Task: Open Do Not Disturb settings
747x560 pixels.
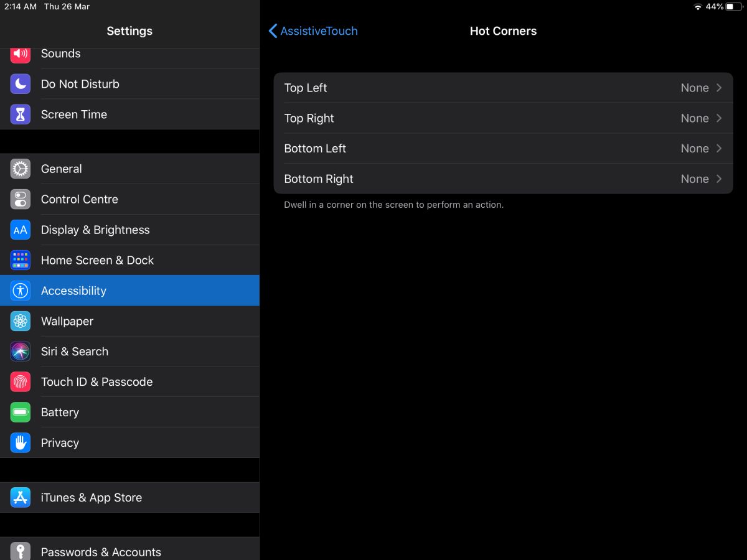Action: pyautogui.click(x=129, y=84)
